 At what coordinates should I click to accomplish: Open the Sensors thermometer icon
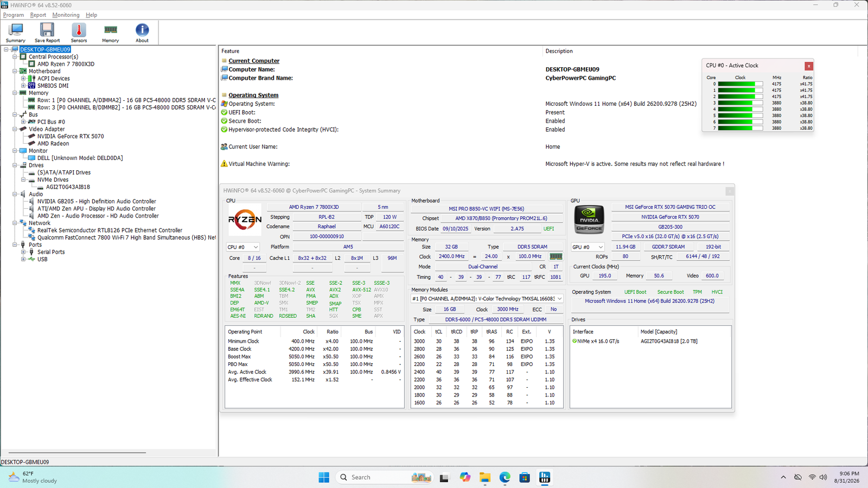pyautogui.click(x=79, y=33)
